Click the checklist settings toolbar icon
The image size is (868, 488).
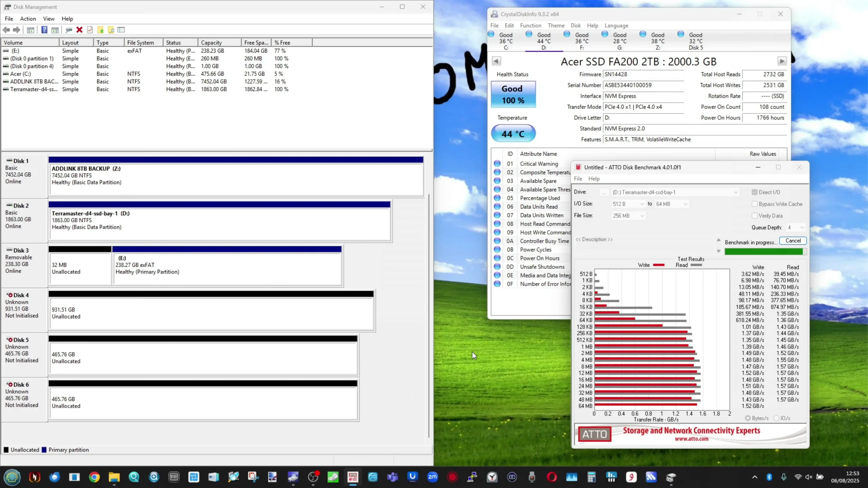click(x=121, y=30)
